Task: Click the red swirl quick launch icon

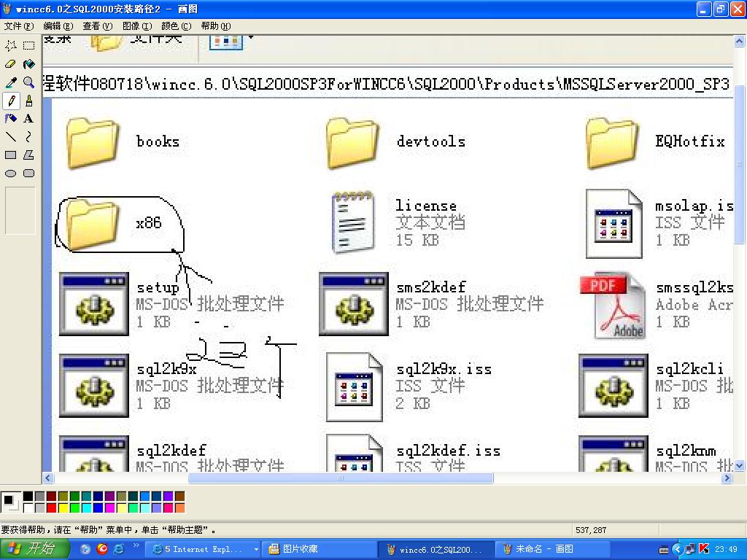Action: pyautogui.click(x=102, y=549)
